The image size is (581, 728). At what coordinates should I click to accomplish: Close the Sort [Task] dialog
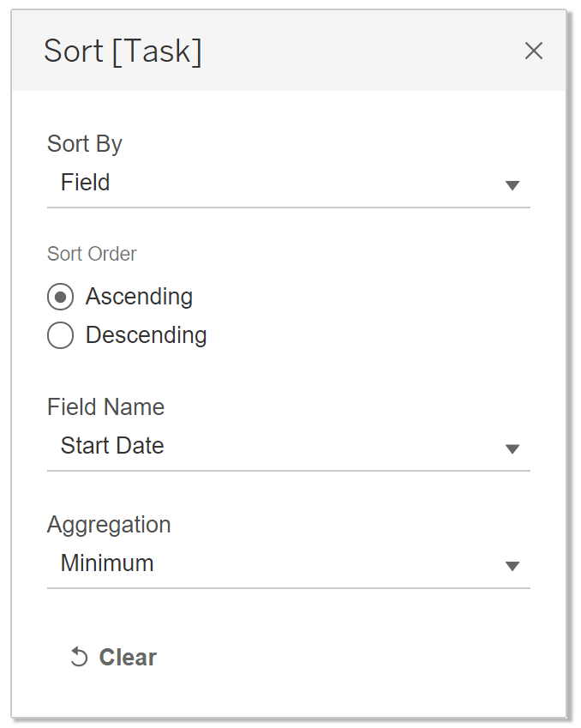(x=533, y=51)
